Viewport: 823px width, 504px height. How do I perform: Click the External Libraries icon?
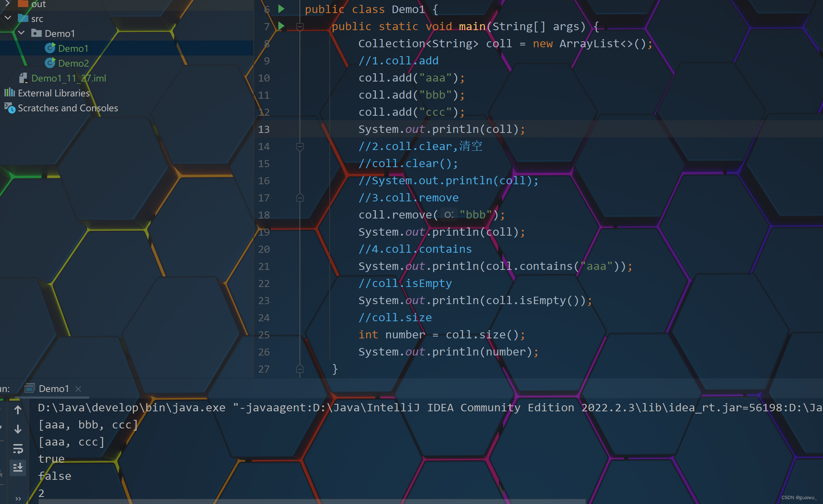pyautogui.click(x=10, y=93)
